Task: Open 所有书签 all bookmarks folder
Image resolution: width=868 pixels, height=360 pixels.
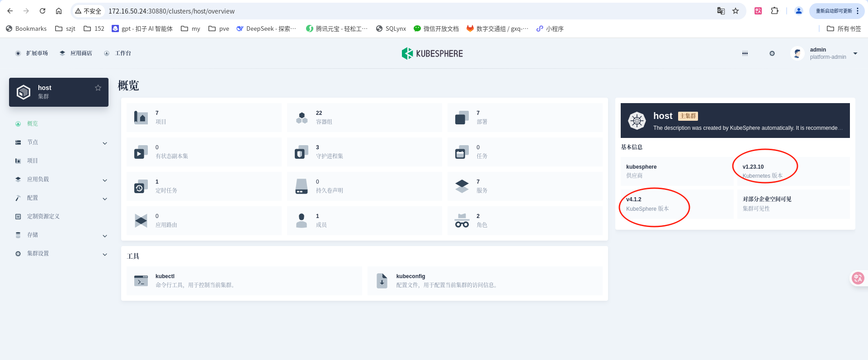Action: click(x=844, y=28)
